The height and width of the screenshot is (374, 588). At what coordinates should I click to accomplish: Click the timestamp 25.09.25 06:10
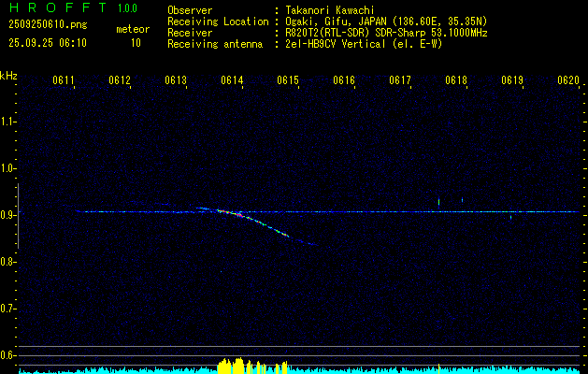(48, 43)
